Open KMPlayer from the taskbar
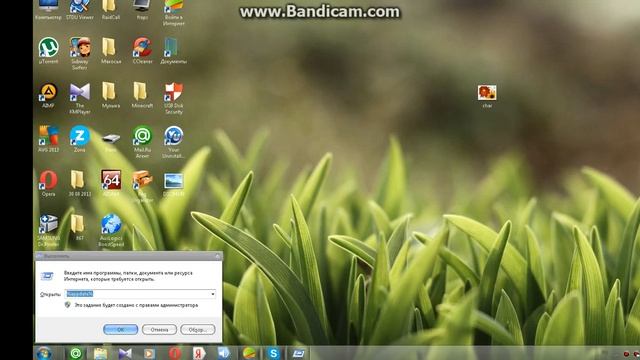640x360 pixels. click(x=125, y=353)
